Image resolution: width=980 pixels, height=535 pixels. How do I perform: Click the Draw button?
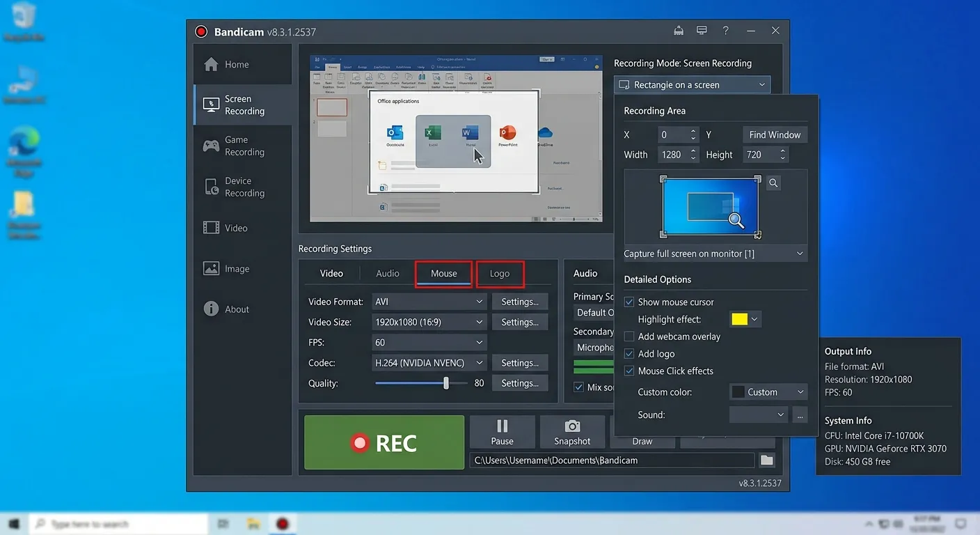tap(642, 441)
